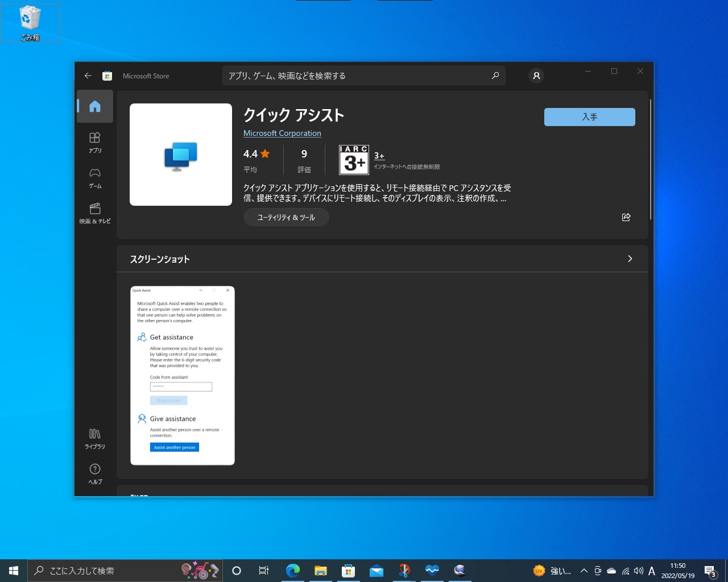View the Quick Assist screenshot thumbnail
Viewport: 728px width, 582px height.
point(182,375)
